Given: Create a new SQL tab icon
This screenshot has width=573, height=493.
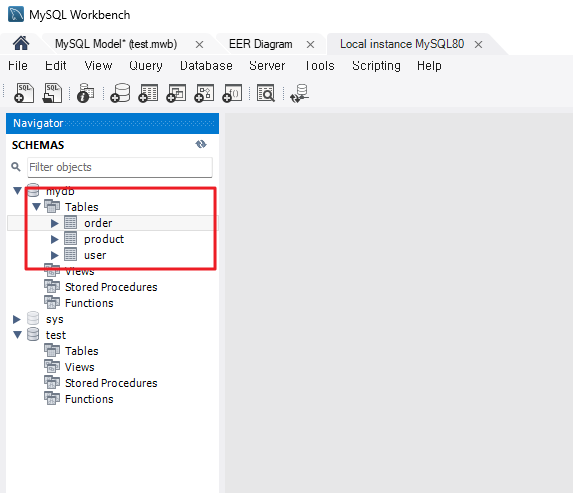Looking at the screenshot, I should click(x=24, y=93).
